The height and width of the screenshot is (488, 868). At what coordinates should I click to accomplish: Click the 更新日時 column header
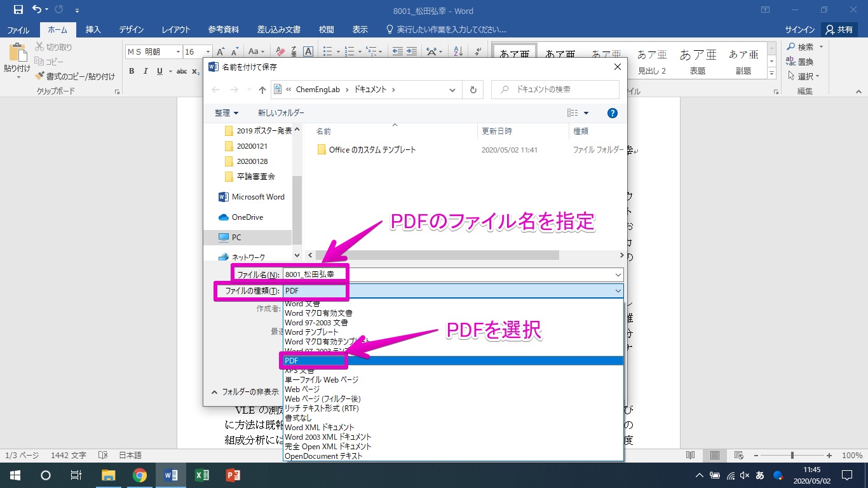[497, 131]
